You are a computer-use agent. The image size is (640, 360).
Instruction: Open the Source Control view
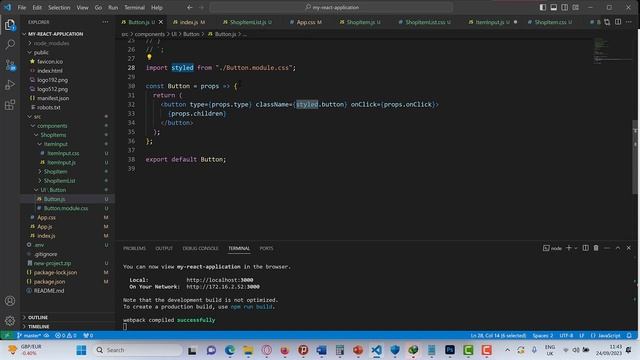click(x=10, y=64)
